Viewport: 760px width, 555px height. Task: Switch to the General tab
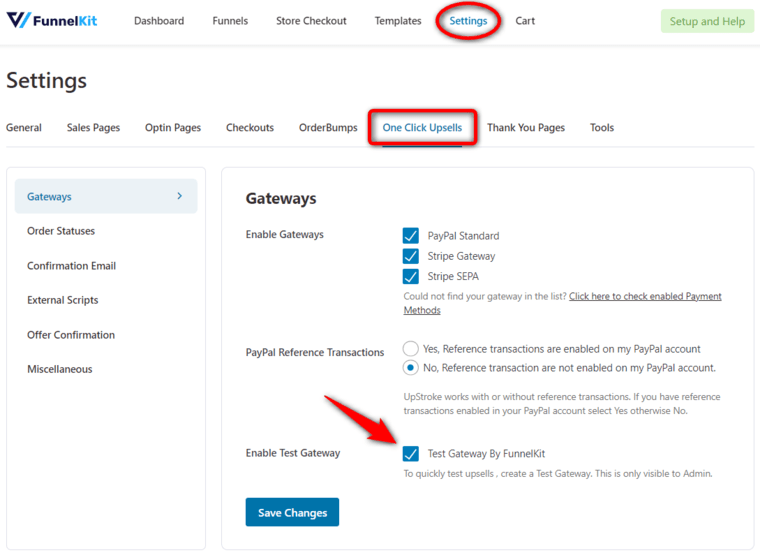[x=24, y=127]
